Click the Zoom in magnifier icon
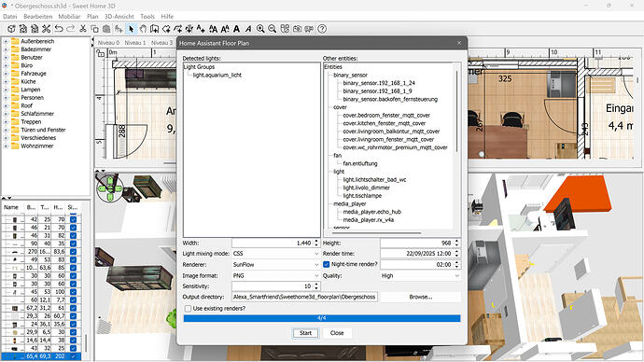The image size is (644, 362). tap(260, 29)
